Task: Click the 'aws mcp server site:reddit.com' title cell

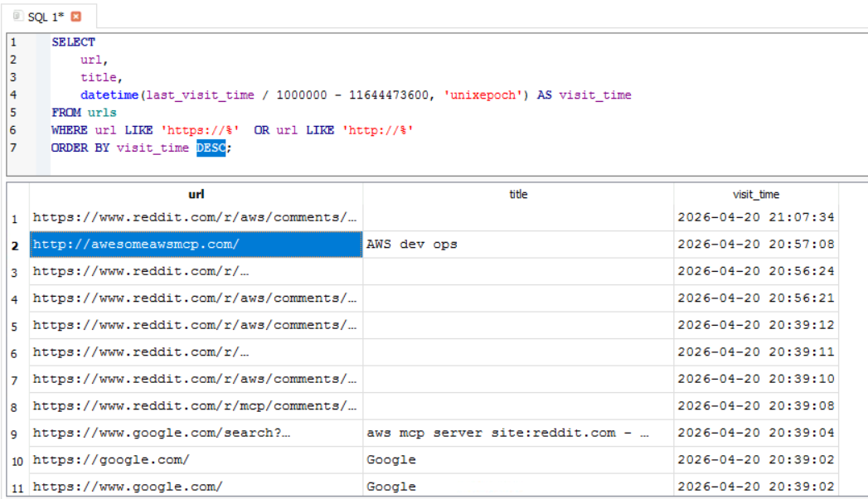Action: (x=518, y=433)
